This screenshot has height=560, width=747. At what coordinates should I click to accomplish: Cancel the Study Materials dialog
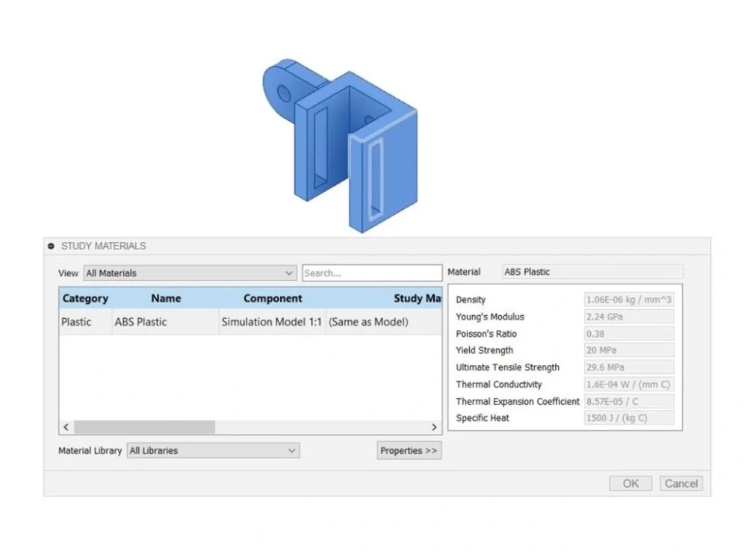coord(681,483)
